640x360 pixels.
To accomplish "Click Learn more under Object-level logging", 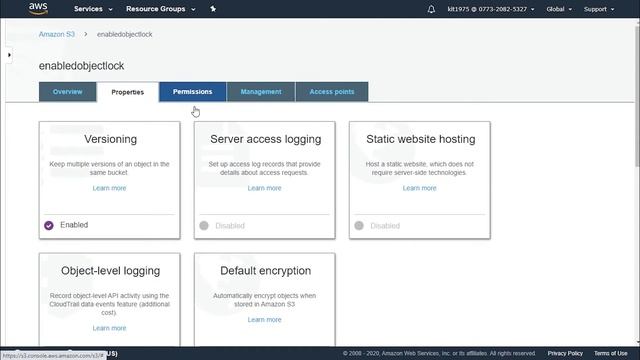I will coord(109,328).
